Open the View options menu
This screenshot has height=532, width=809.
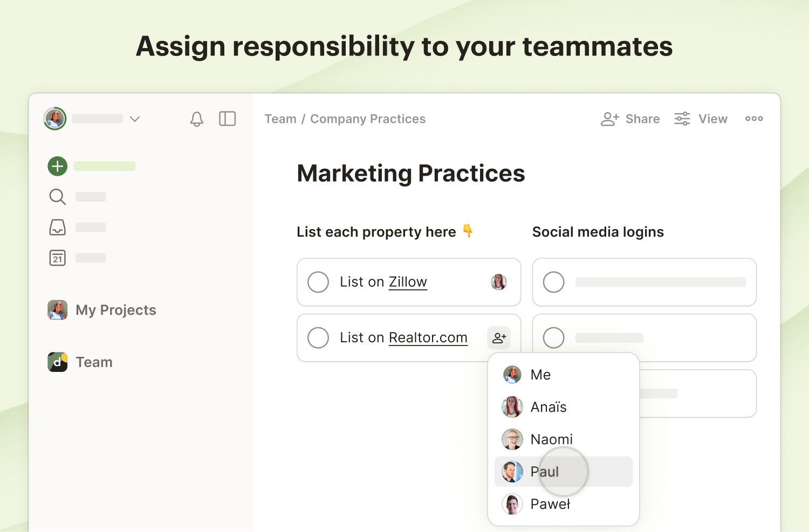[x=701, y=119]
